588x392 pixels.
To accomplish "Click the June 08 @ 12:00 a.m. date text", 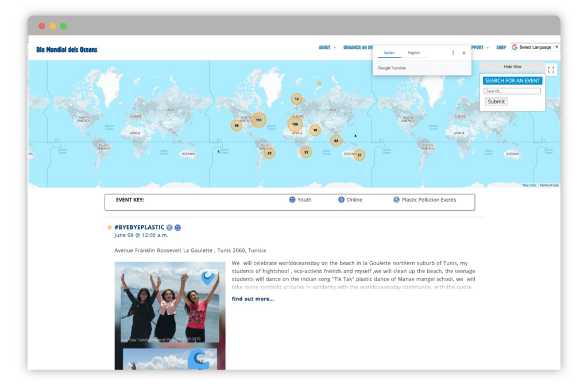I will (141, 235).
